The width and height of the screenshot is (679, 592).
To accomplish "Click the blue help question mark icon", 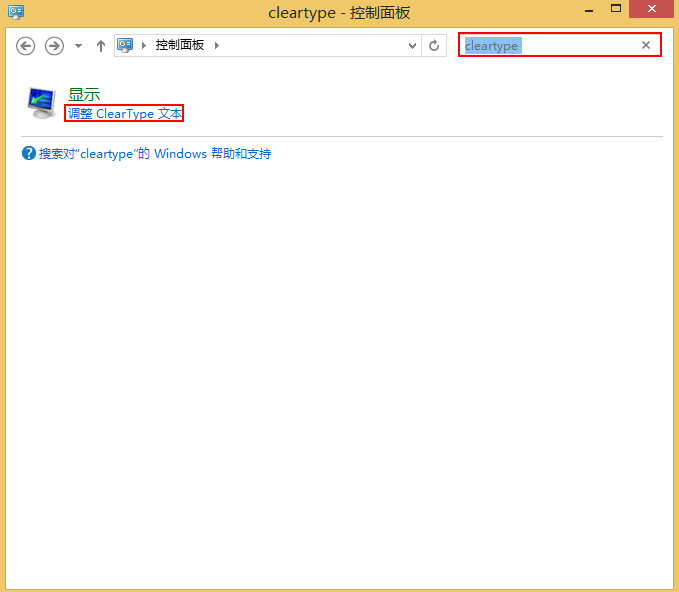I will click(29, 153).
